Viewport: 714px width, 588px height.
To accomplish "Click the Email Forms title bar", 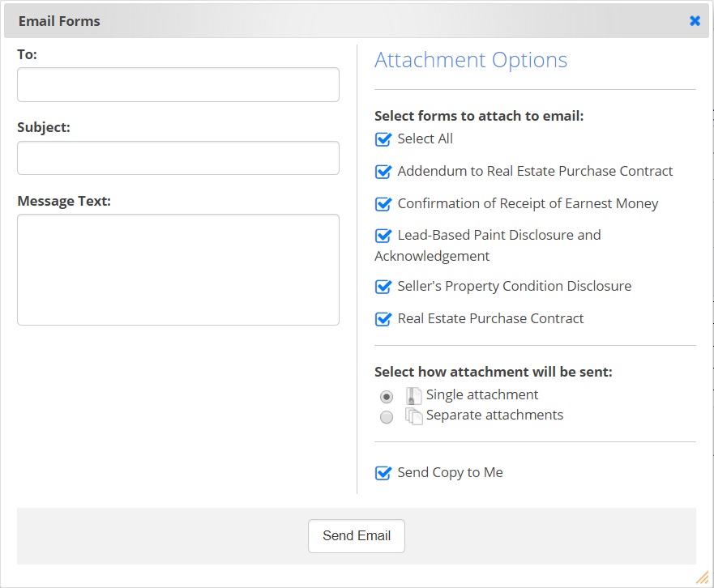I will (324, 21).
